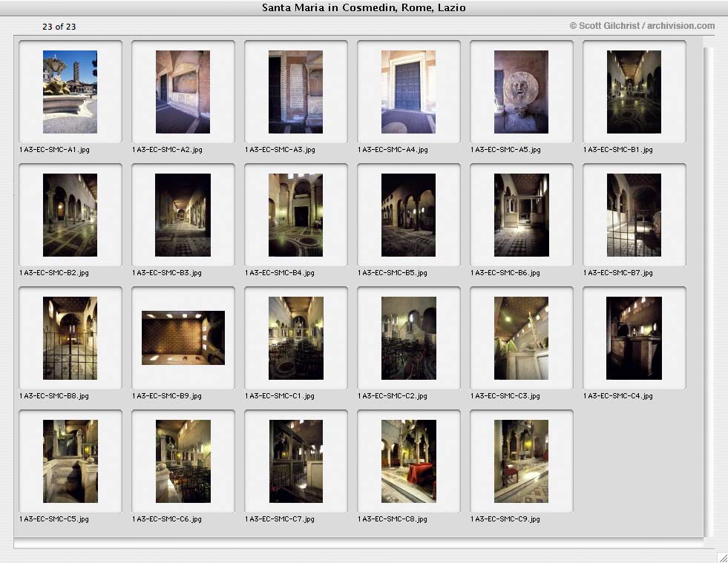Open the door image 1A3-EC-SMC-A4.jpg

pos(409,92)
